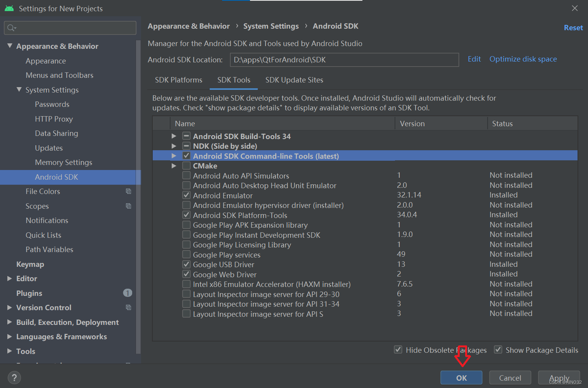Click the help question mark icon
Screen dimensions: 588x388
point(14,378)
